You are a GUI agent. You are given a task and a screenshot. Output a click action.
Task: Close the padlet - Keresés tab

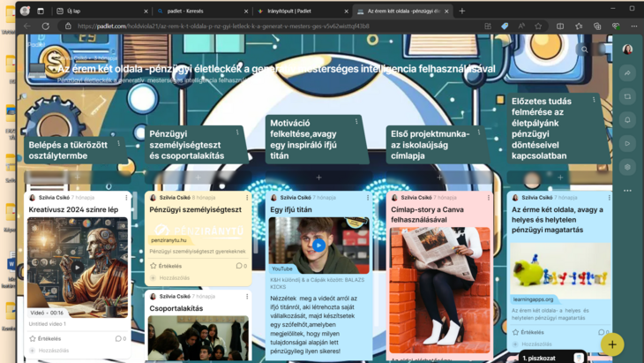click(246, 11)
